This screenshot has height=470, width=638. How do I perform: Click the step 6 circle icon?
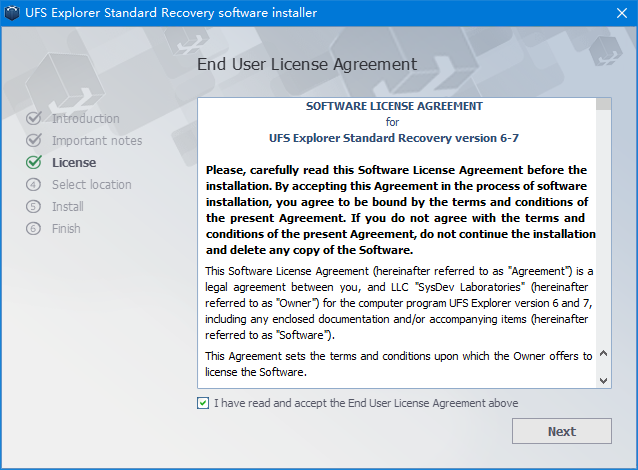[33, 229]
